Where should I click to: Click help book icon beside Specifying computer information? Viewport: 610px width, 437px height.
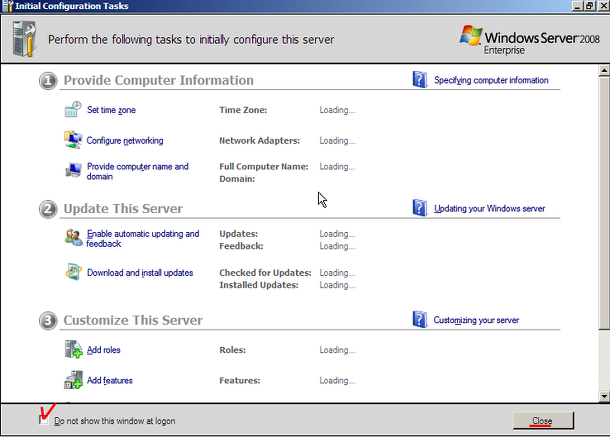(x=420, y=80)
